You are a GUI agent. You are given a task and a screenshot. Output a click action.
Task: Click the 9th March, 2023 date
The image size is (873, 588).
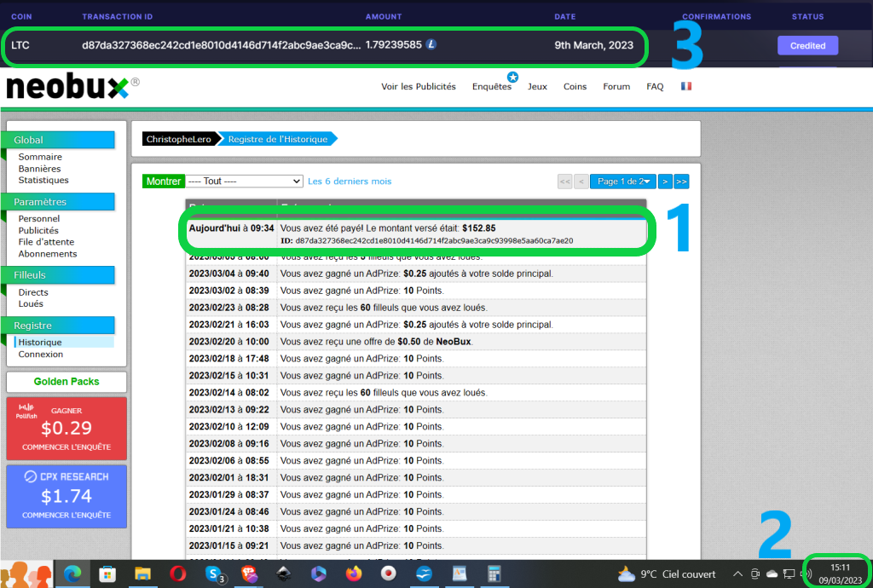coord(593,45)
